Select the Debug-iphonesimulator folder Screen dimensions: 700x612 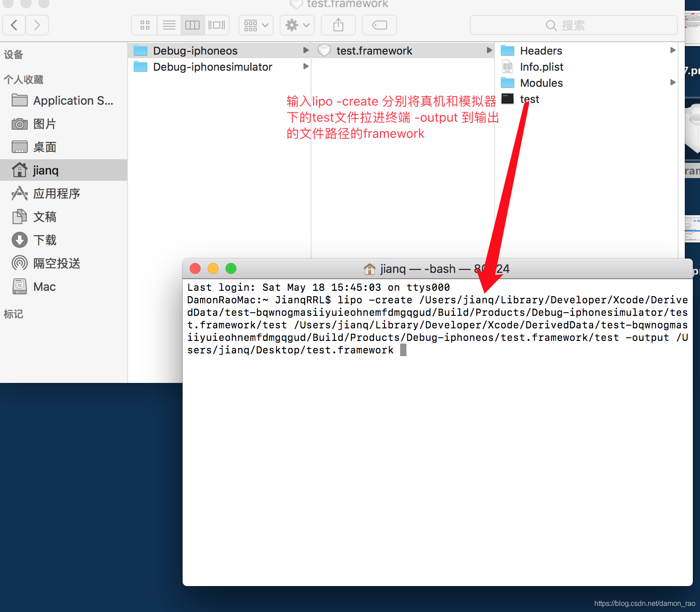click(x=219, y=67)
